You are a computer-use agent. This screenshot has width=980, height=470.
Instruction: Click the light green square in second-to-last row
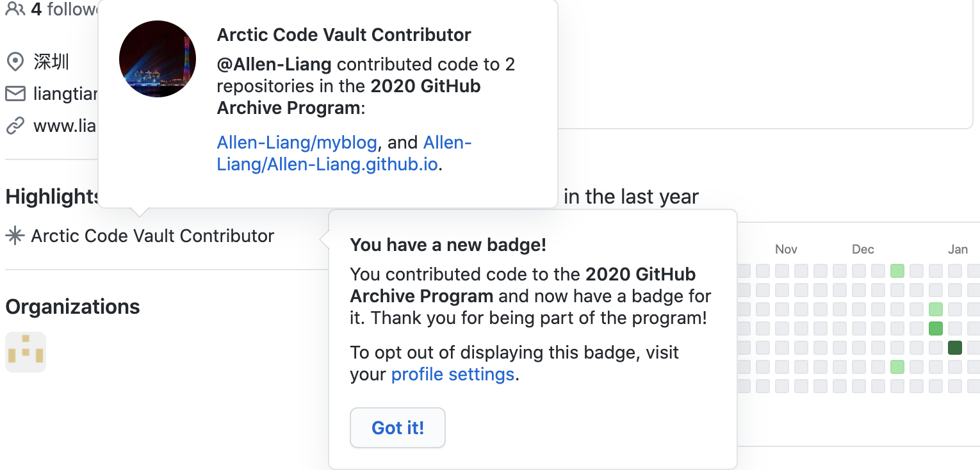pos(897,367)
